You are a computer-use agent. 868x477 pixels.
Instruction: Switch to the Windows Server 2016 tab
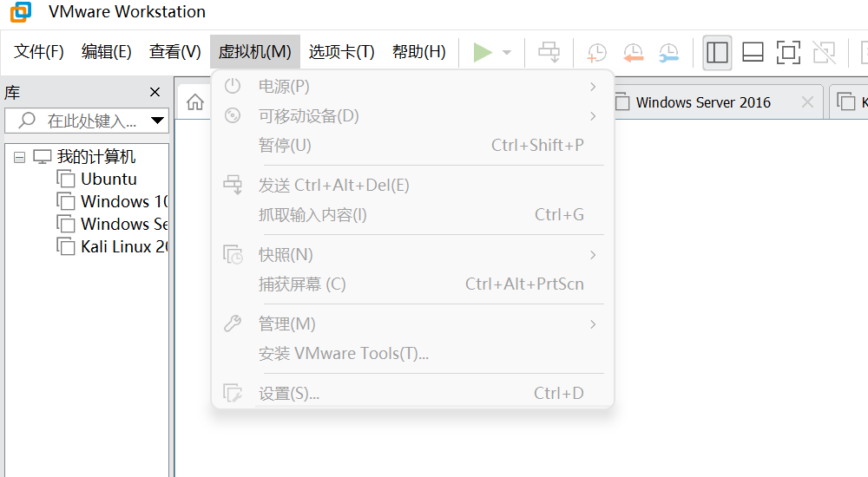703,102
